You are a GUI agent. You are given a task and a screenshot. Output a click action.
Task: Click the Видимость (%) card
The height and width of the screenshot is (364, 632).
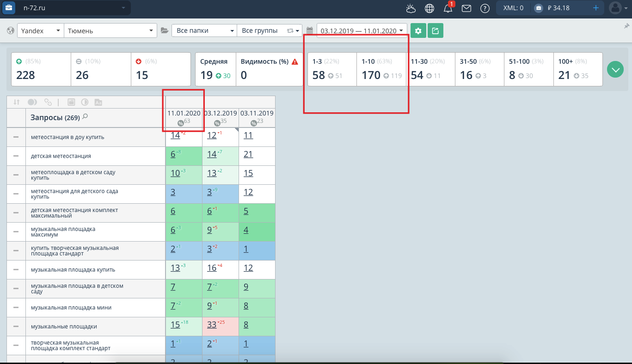point(270,69)
